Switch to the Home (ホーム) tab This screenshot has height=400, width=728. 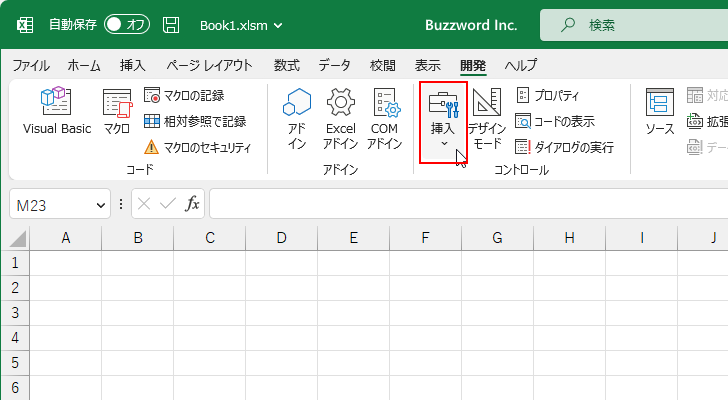tap(84, 66)
